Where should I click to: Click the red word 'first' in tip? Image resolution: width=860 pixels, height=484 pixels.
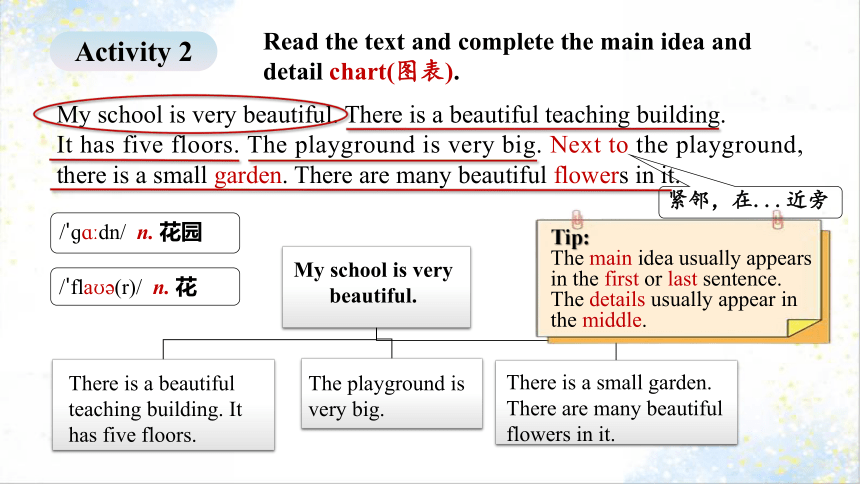click(621, 279)
